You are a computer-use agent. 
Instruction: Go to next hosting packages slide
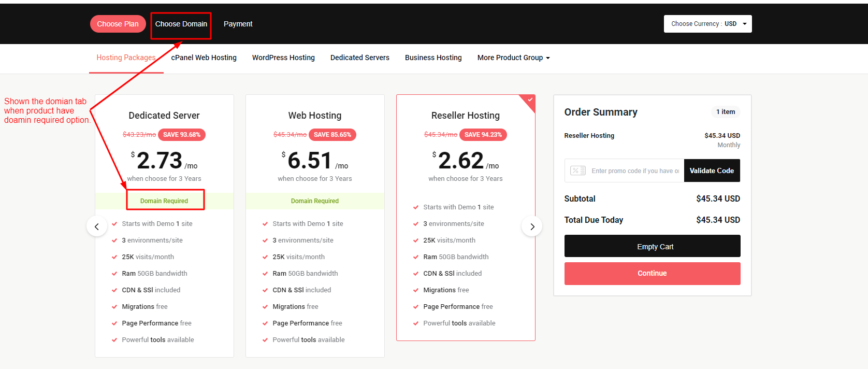(x=532, y=226)
